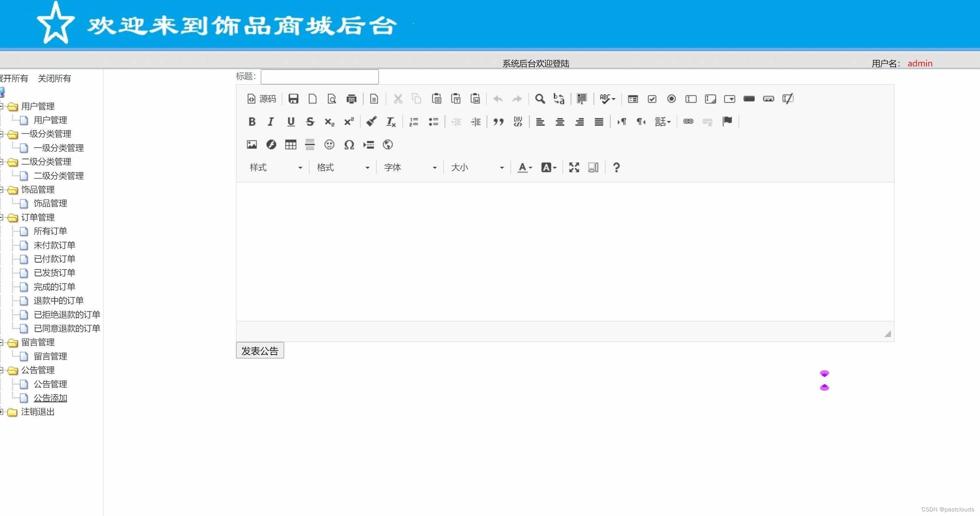The width and height of the screenshot is (980, 516).
Task: Insert a smiley emoticon
Action: (x=329, y=145)
